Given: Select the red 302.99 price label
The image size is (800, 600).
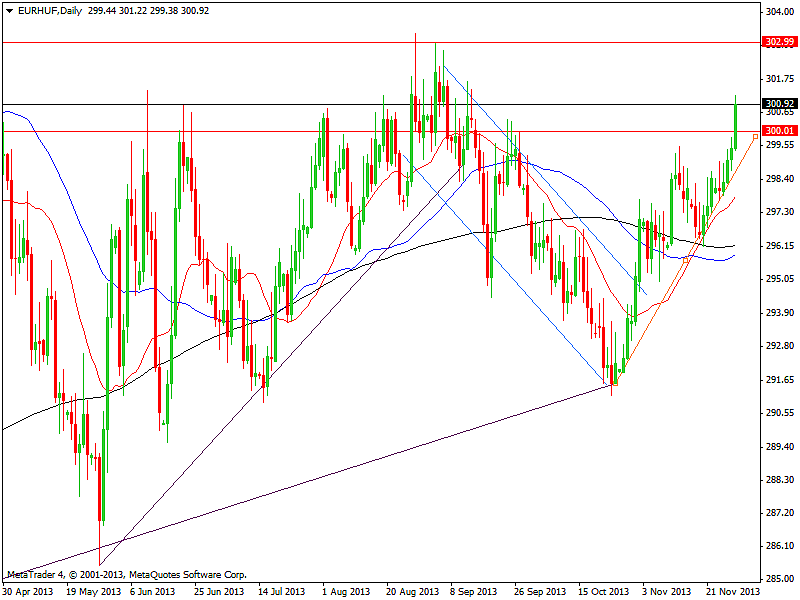Looking at the screenshot, I should click(x=779, y=42).
